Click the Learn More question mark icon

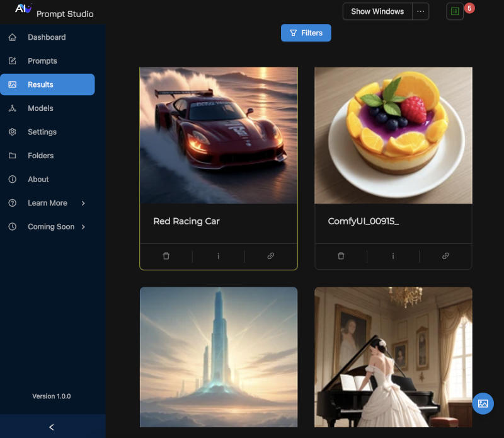click(x=12, y=203)
